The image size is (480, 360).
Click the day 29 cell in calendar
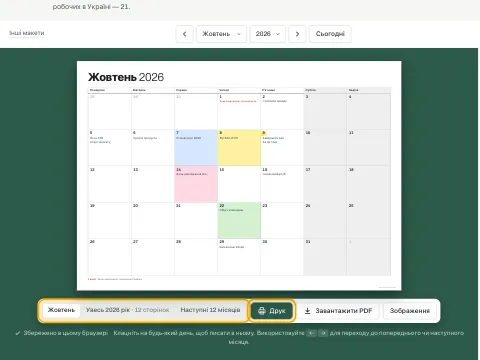(x=239, y=257)
